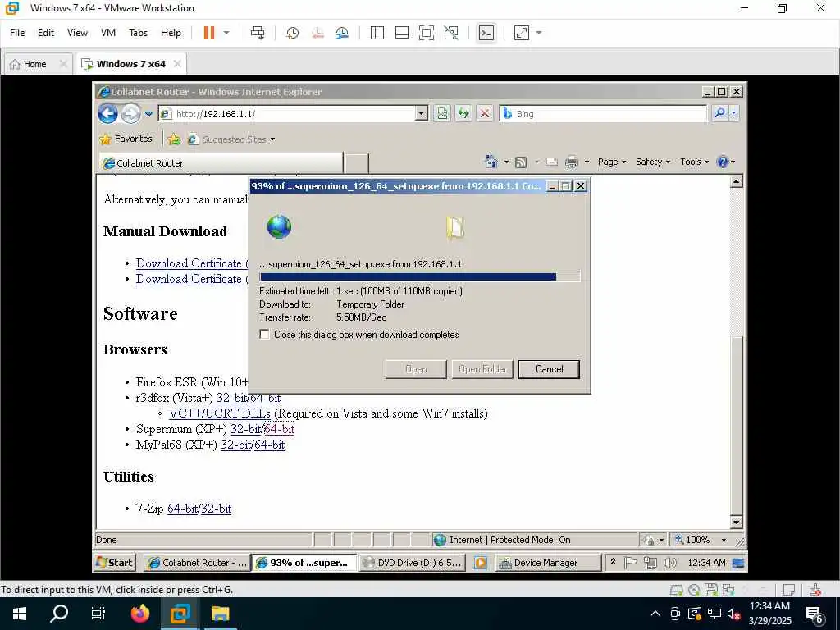840x630 pixels.
Task: Click VC++/UCRT DLLs link
Action: point(220,413)
